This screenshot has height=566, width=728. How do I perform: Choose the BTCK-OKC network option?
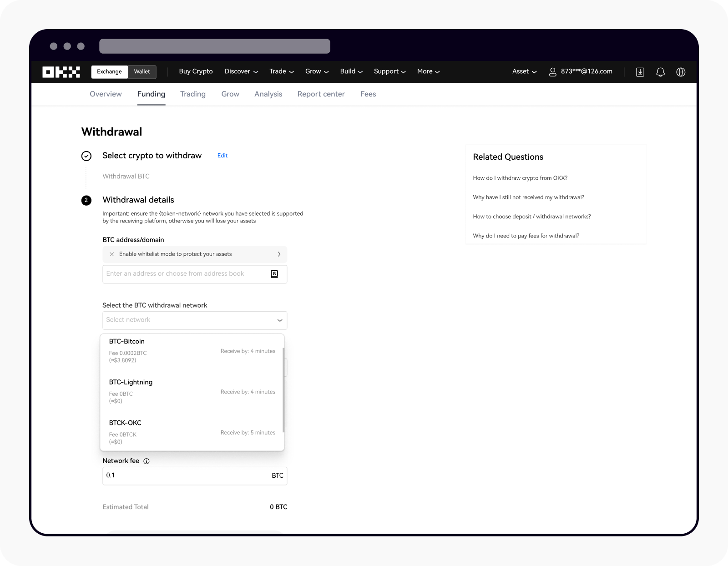(x=192, y=432)
